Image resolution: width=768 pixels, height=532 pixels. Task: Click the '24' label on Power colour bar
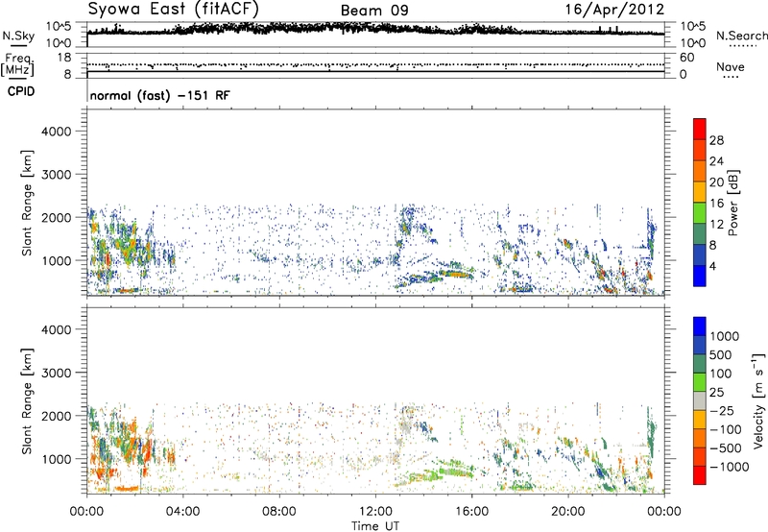click(716, 161)
